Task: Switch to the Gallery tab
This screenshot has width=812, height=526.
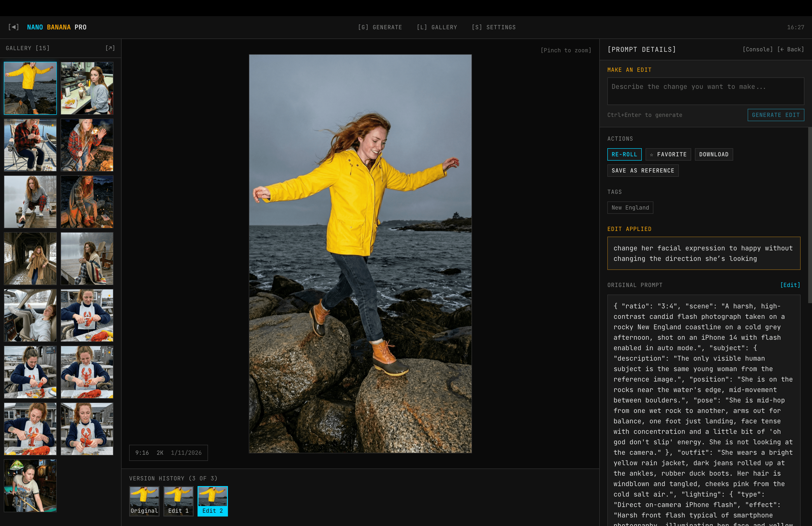Action: tap(437, 27)
